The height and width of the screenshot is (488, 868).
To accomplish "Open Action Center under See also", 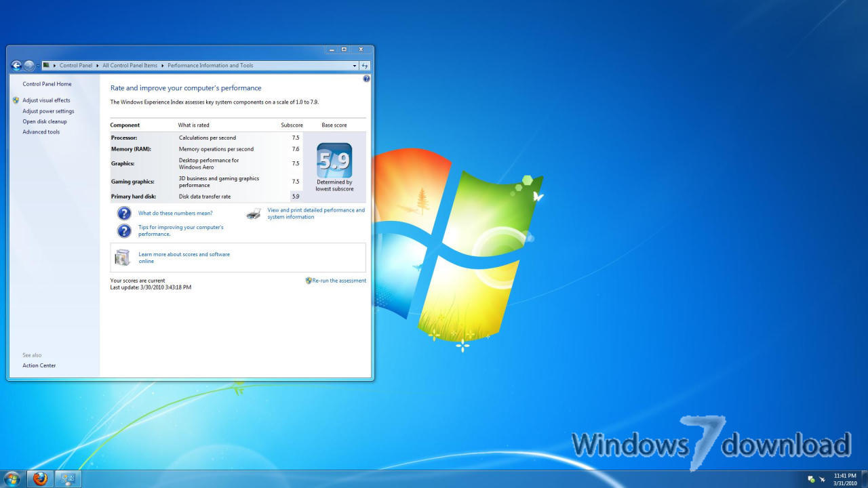I will pos(39,365).
